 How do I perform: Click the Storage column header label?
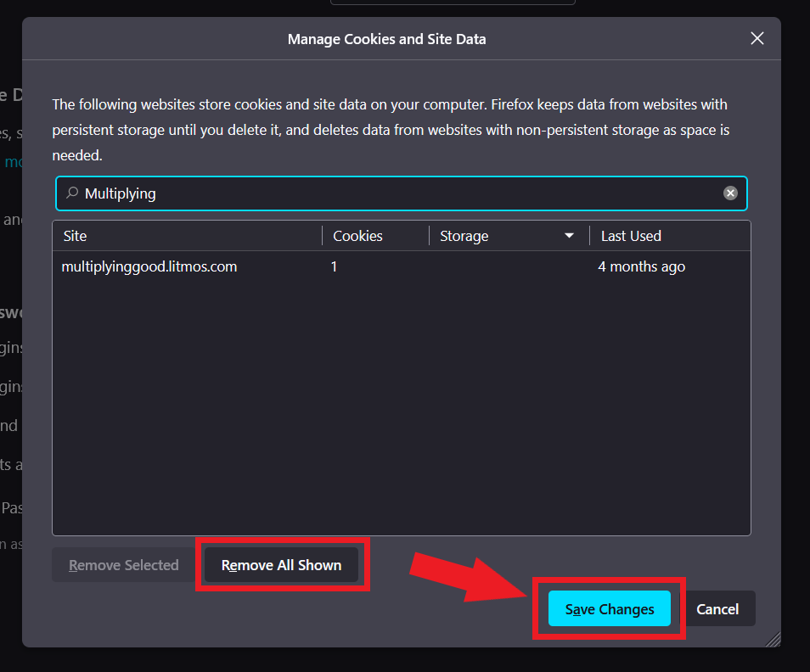[x=464, y=236]
